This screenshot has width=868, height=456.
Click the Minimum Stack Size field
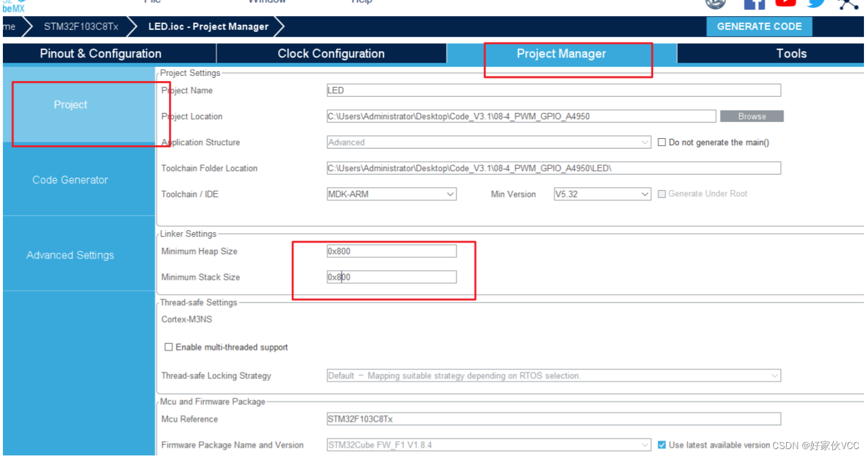tap(391, 277)
